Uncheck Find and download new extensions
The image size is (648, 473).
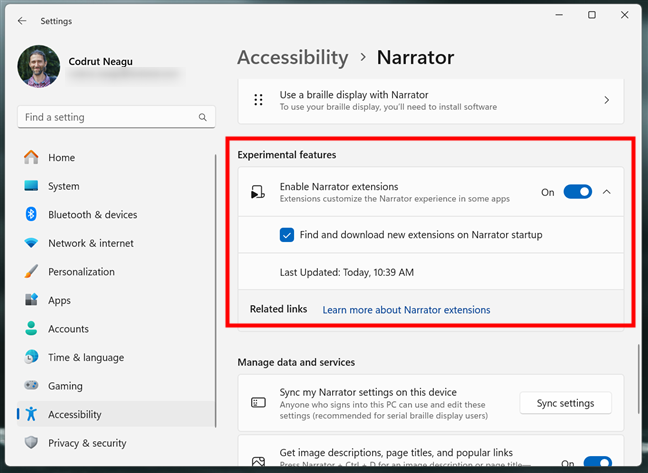tap(287, 235)
